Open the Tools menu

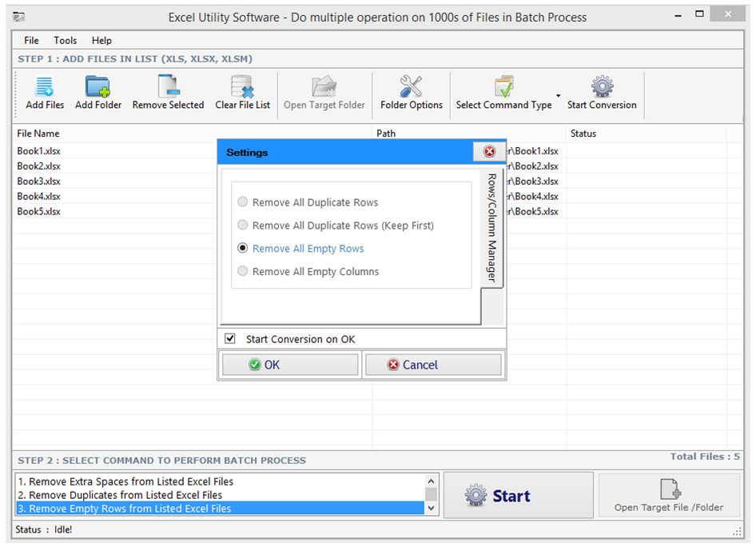[x=65, y=41]
